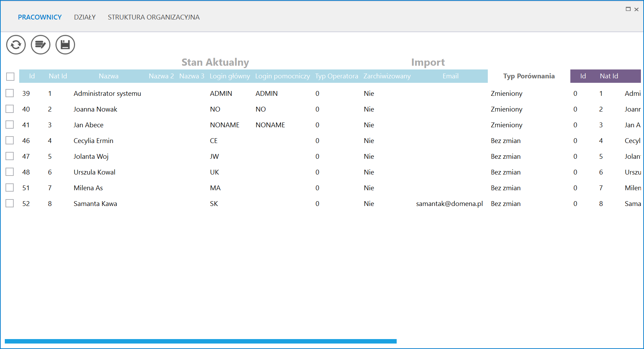Click the refresh circular arrows icon
644x349 pixels.
pyautogui.click(x=16, y=45)
